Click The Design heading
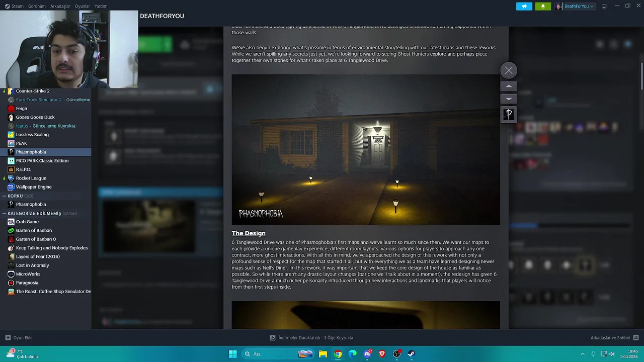 coord(249,233)
